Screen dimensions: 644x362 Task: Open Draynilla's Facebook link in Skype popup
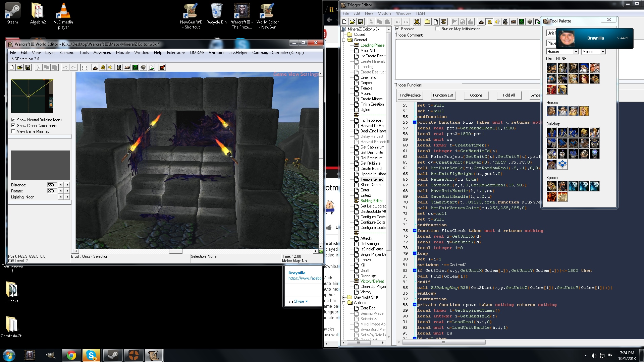point(305,278)
